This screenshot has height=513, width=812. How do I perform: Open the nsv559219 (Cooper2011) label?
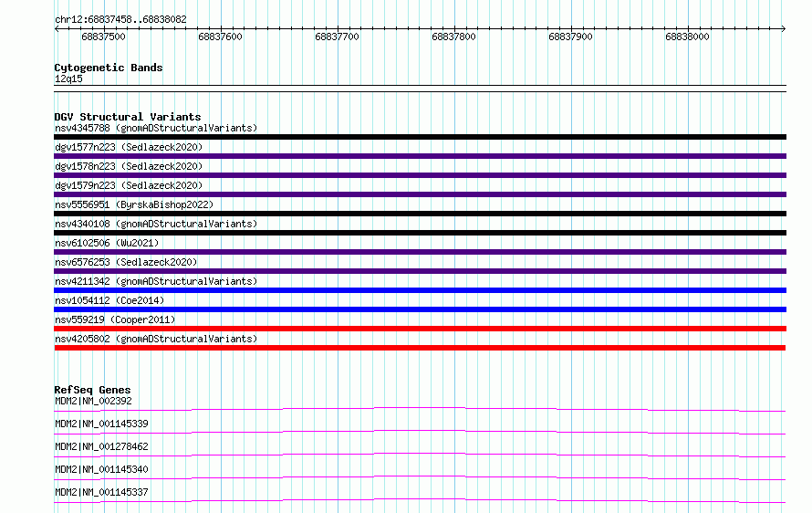[115, 319]
